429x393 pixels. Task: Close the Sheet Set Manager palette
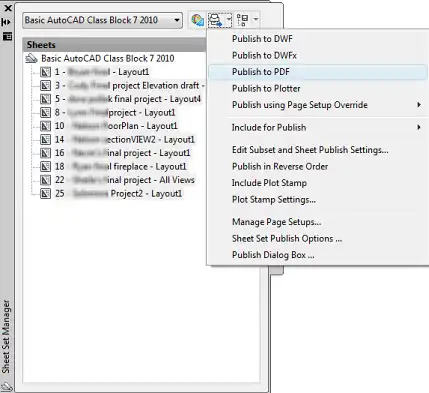[7, 8]
